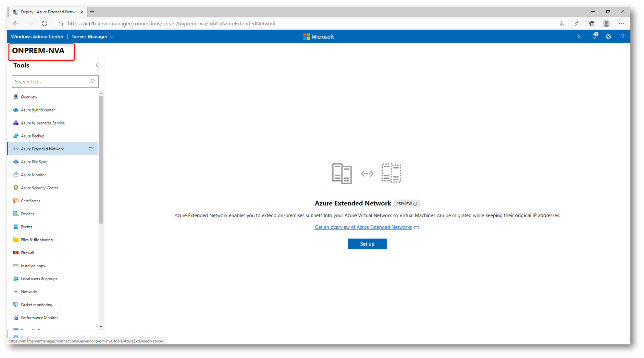Open browser profile avatar
Viewport: 644px width, 358px height.
[x=606, y=23]
